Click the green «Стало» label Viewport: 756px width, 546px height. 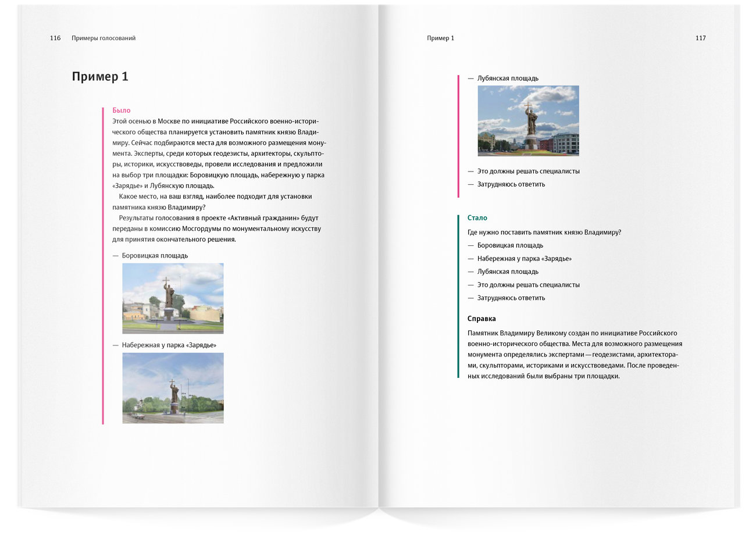[x=477, y=218]
